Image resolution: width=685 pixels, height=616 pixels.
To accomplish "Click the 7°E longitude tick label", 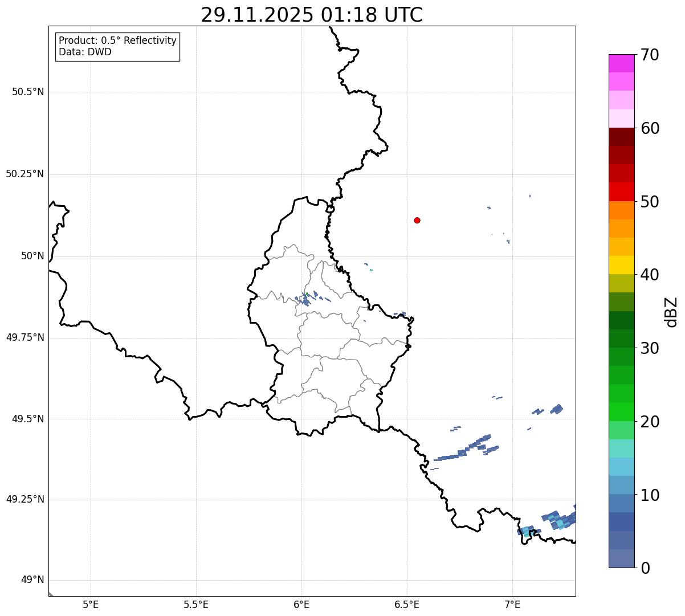I will click(x=512, y=604).
